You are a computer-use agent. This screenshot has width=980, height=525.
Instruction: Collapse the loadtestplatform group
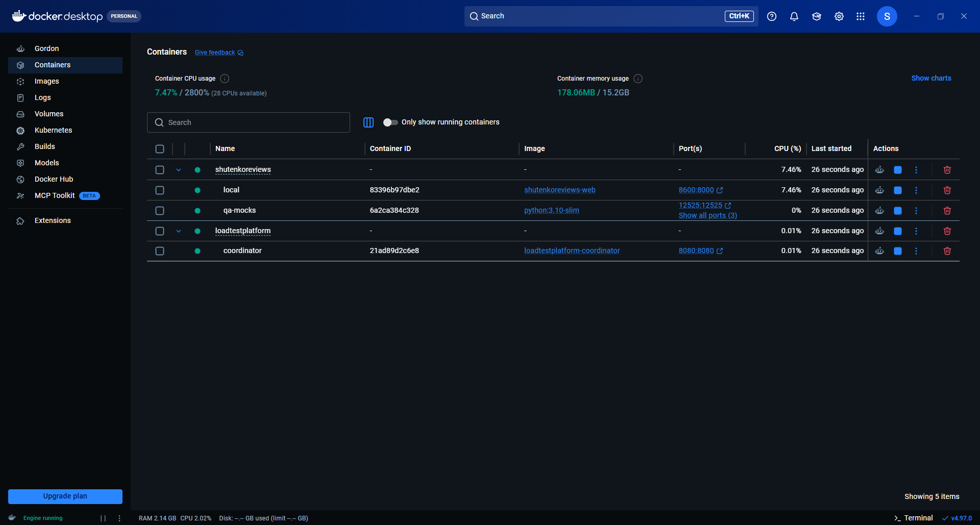179,231
